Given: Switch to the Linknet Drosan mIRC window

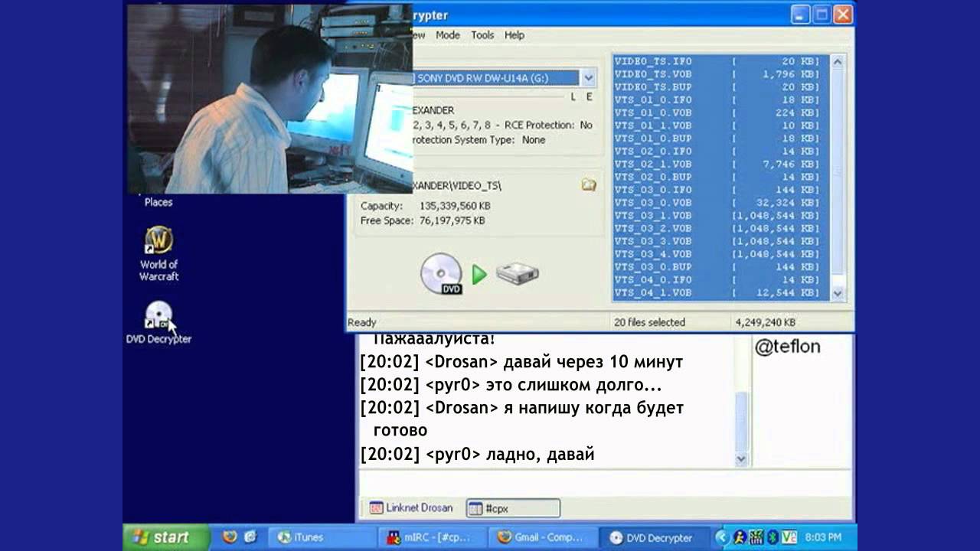Looking at the screenshot, I should click(x=411, y=508).
